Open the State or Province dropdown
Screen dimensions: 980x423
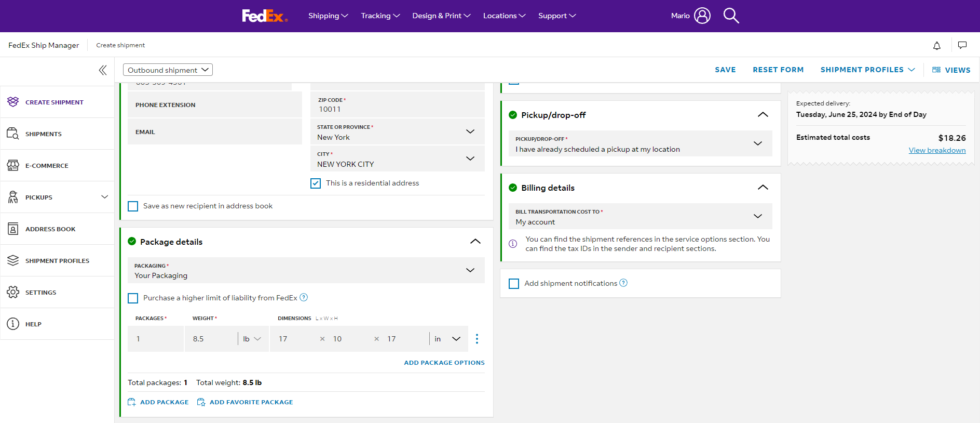tap(398, 131)
